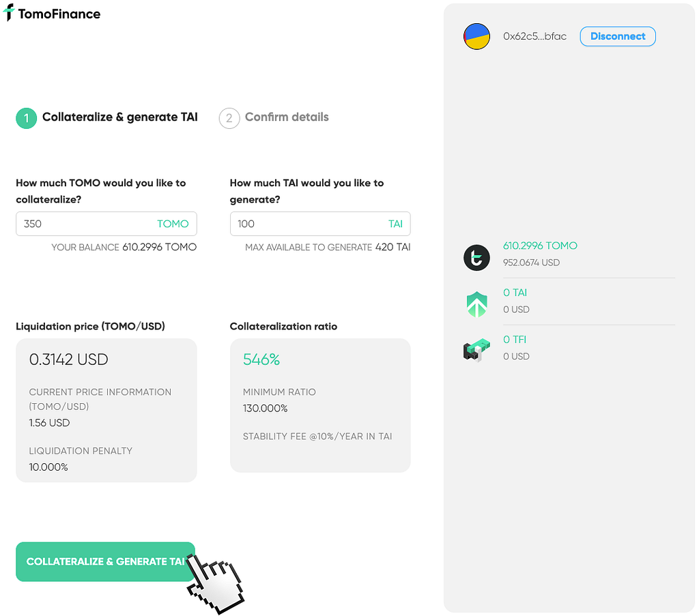The image size is (699, 616).
Task: Click the 546% collateralization ratio value
Action: [x=261, y=360]
